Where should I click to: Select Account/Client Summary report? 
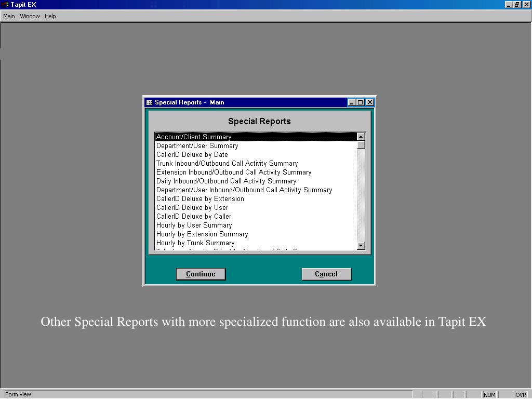[256, 137]
